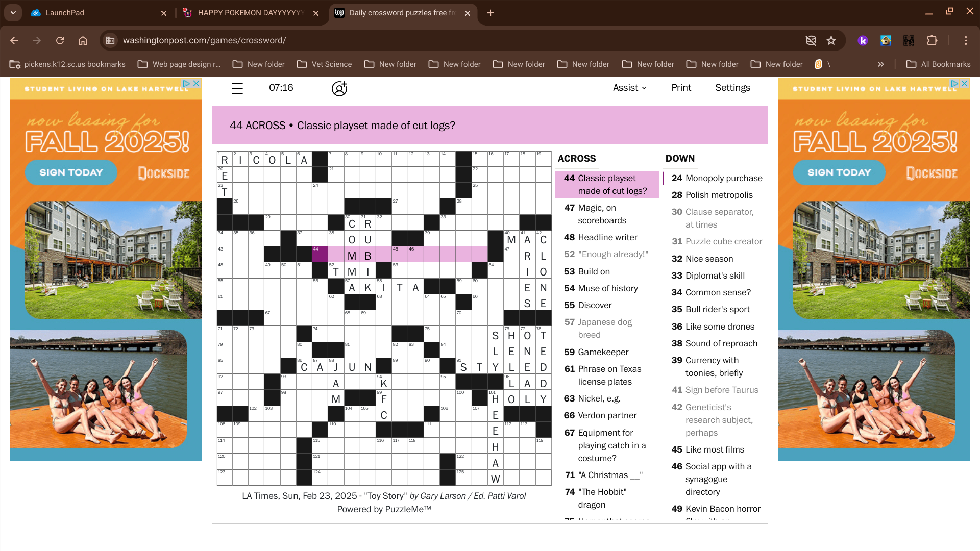Select down clue 35 Bull rider's sport
This screenshot has width=980, height=551.
click(x=715, y=309)
